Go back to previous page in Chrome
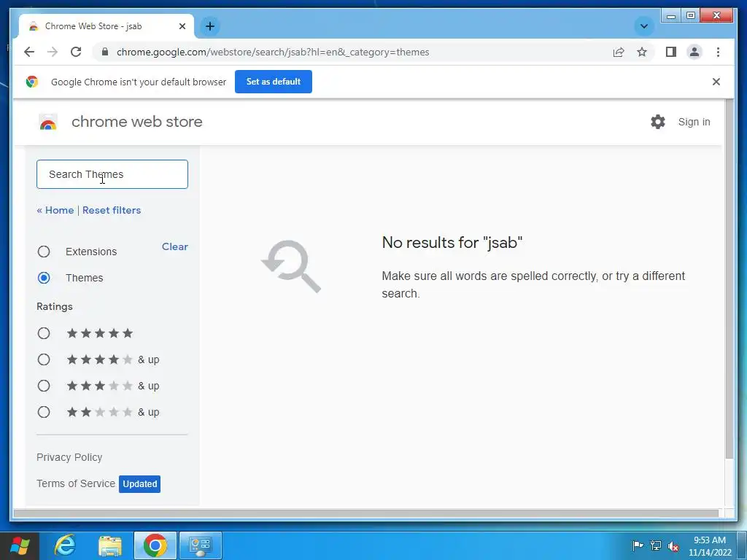 [x=29, y=52]
